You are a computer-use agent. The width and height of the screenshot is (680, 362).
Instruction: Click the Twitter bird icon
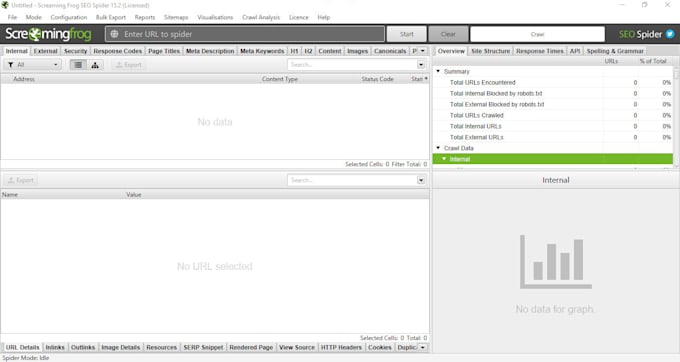pyautogui.click(x=670, y=34)
